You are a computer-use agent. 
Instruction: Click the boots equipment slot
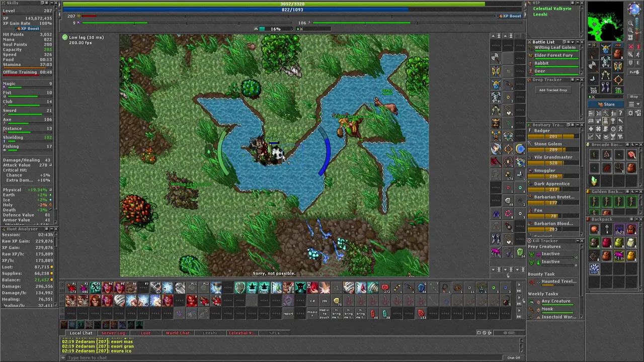tap(606, 87)
